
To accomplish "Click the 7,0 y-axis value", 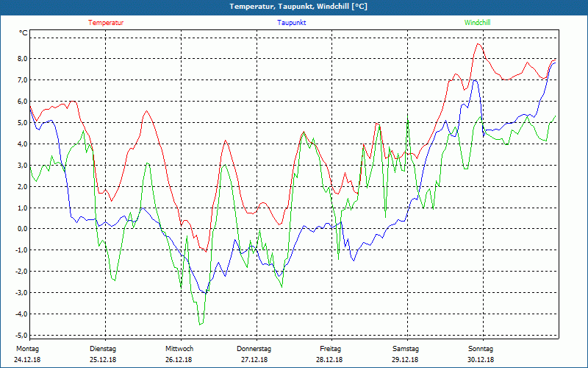I will coord(21,80).
